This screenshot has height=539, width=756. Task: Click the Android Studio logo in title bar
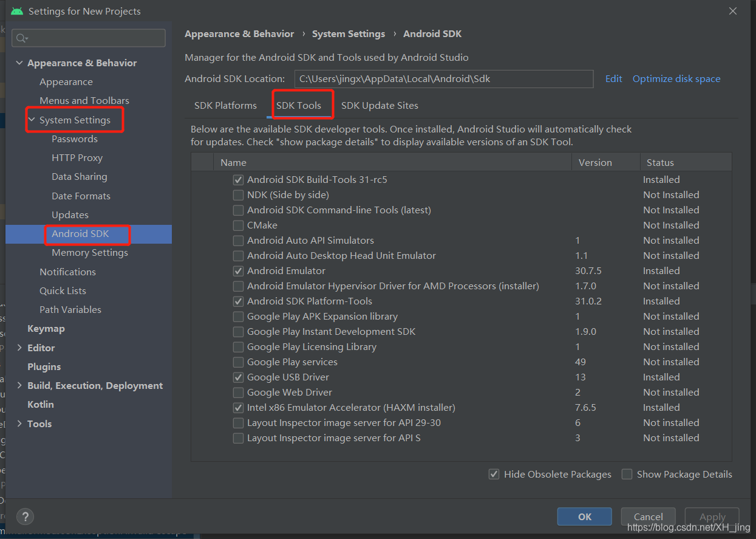(x=17, y=11)
